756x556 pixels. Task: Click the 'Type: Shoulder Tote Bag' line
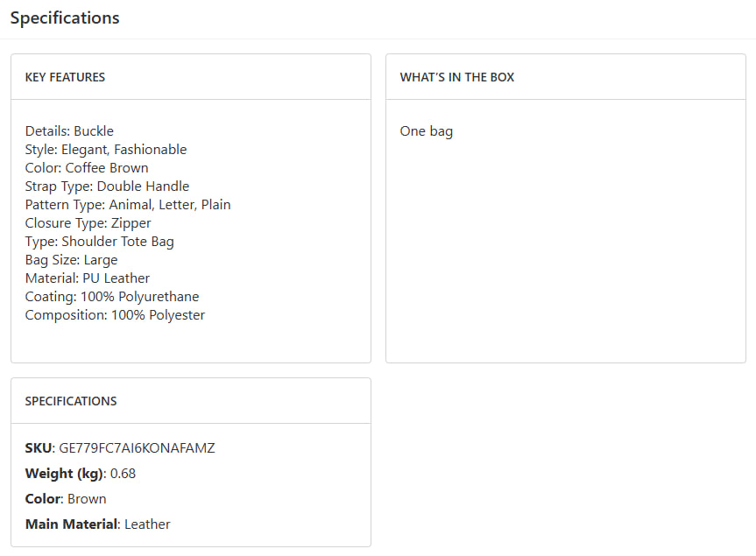point(100,242)
